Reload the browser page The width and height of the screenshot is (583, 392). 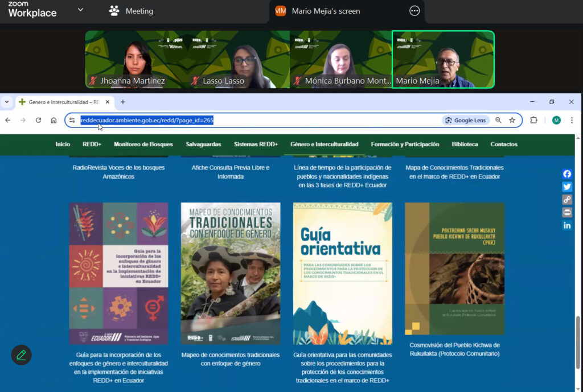pos(38,120)
